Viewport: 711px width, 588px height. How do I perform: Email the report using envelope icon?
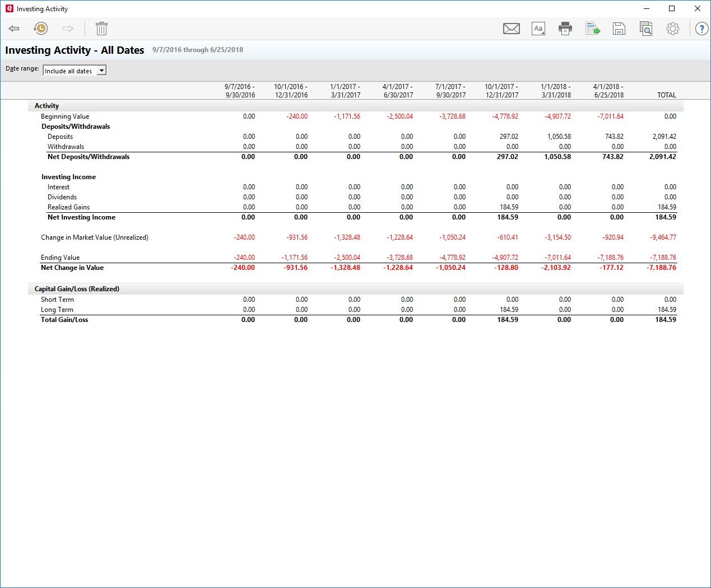[511, 29]
